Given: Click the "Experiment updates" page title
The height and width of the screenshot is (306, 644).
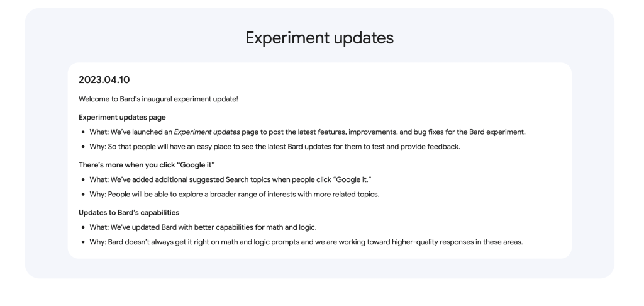Looking at the screenshot, I should tap(319, 38).
